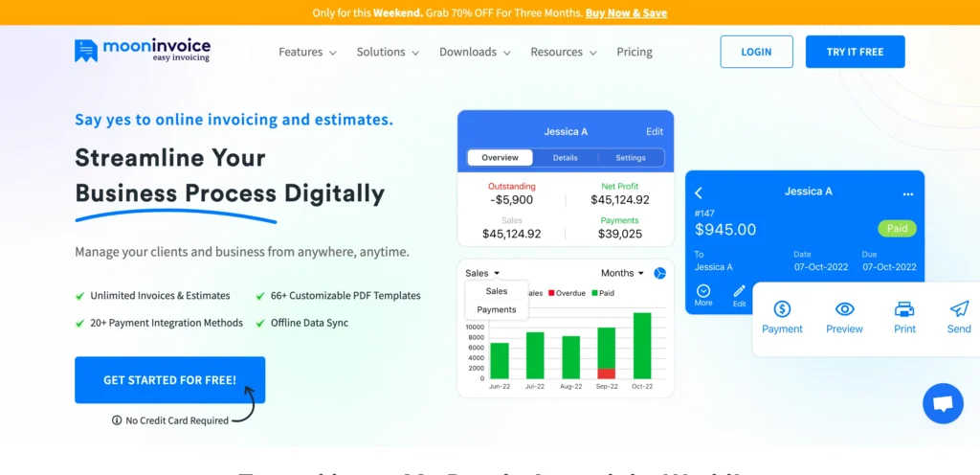Click the Net Profit $45,124.92 value
Viewport: 980px width, 475px height.
[620, 200]
